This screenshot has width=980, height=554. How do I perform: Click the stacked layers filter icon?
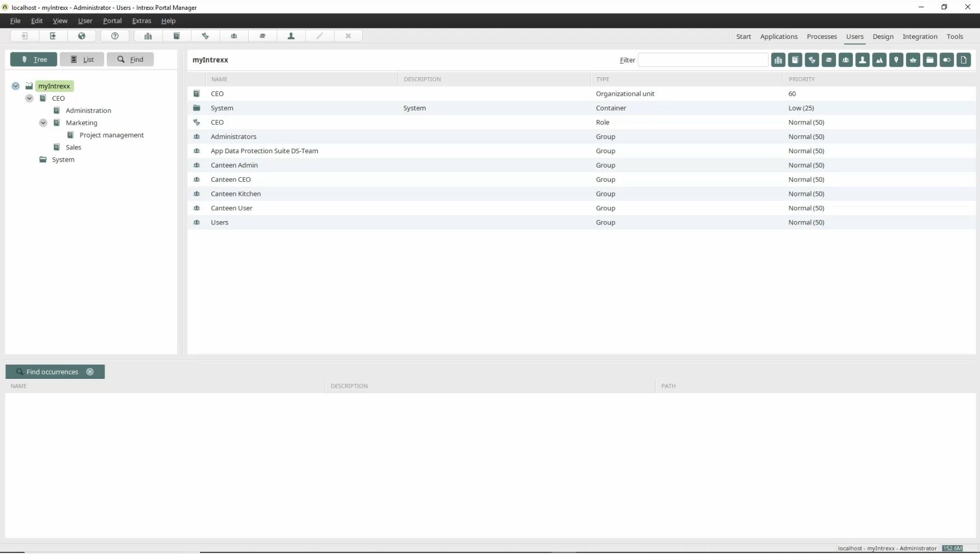[x=829, y=60]
